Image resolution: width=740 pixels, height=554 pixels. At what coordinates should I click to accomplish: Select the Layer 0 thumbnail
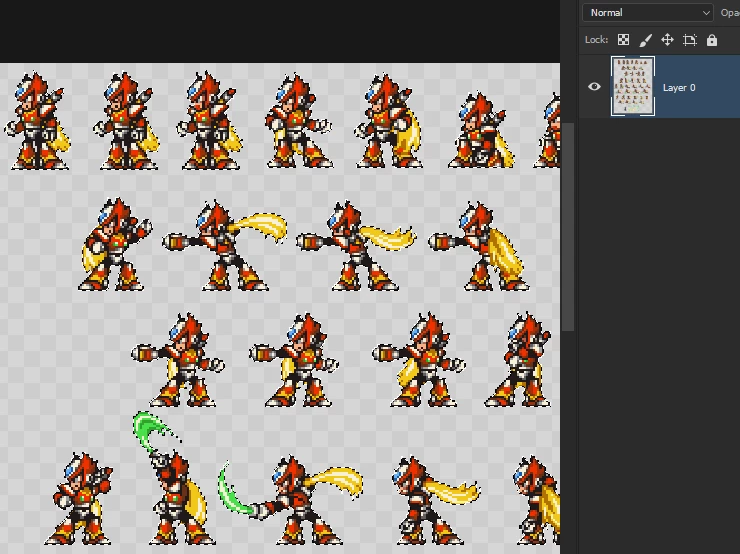632,86
